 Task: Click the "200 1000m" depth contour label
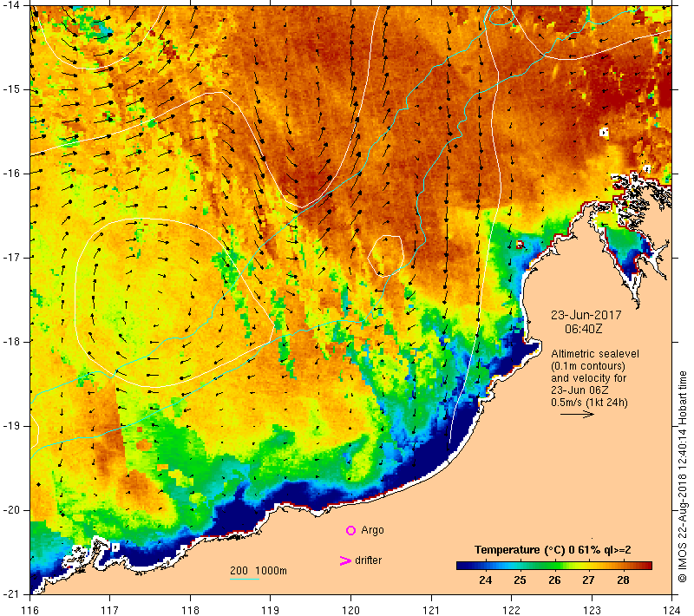click(x=259, y=570)
